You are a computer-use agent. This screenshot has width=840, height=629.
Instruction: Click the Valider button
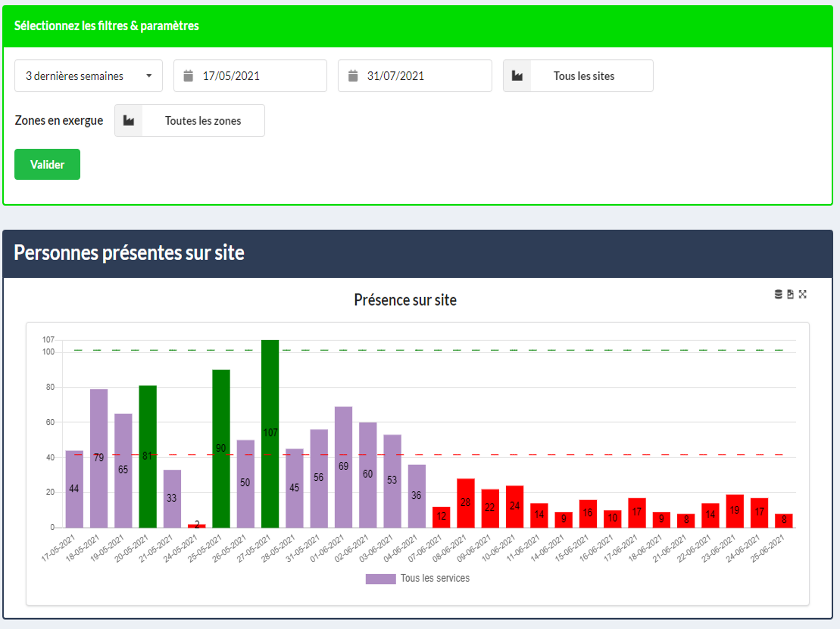pos(47,164)
